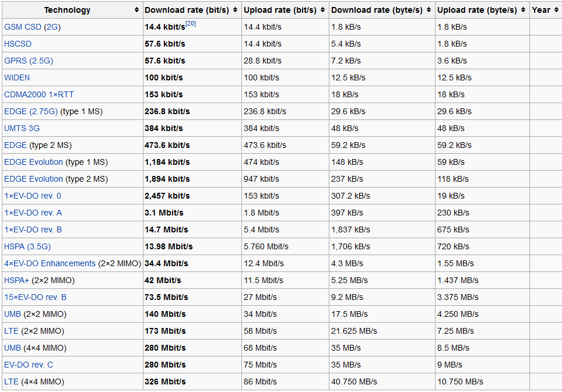Select the 40.750 MB/s download rate cell
Screen dimensions: 562x392
pos(382,382)
